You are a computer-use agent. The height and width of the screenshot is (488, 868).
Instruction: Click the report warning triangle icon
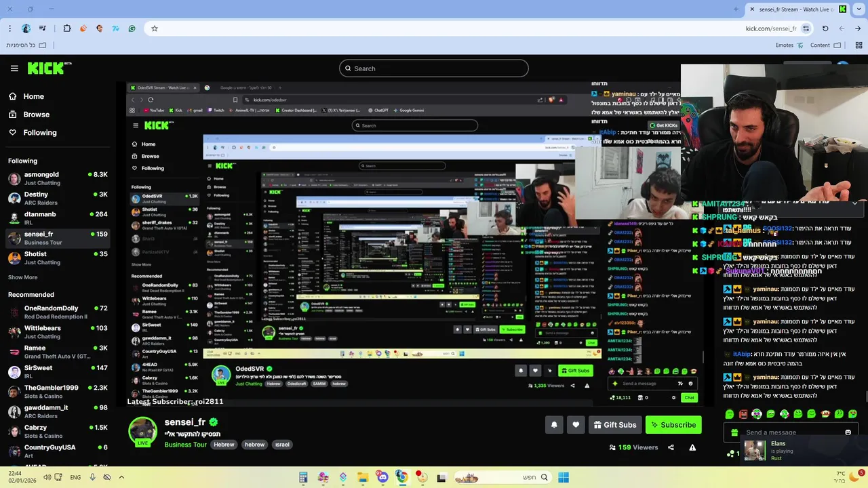tap(692, 447)
